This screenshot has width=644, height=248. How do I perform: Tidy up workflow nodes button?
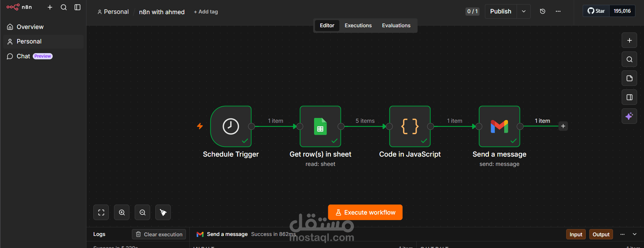[x=163, y=212]
